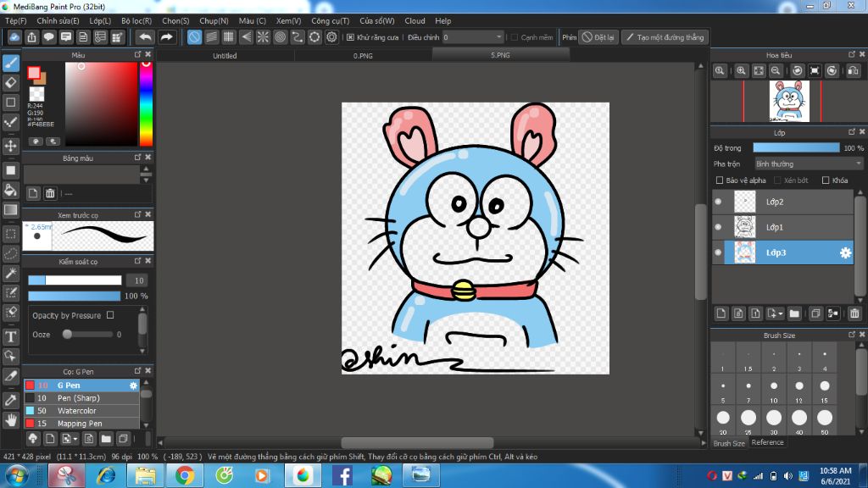Zoom out in the navigator panel
Screen dimensions: 868x488
(x=776, y=71)
